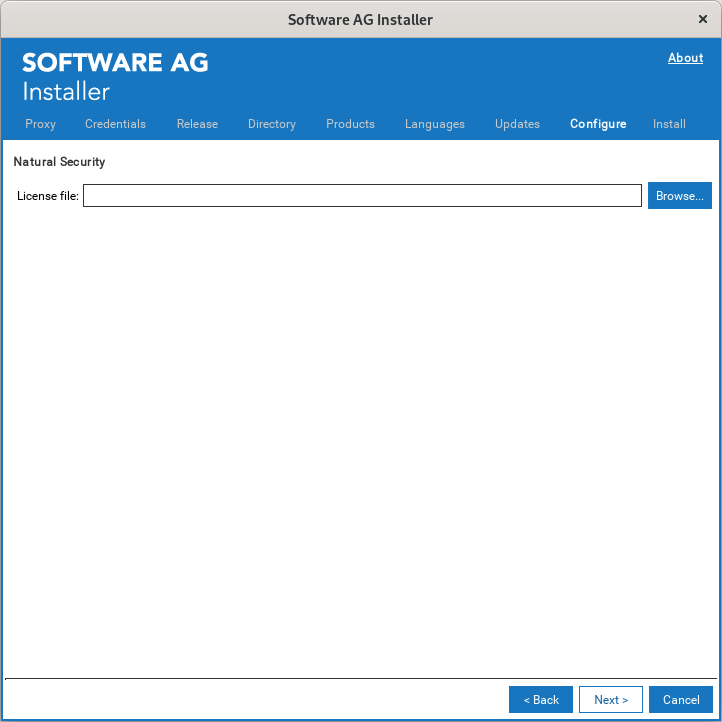Viewport: 722px width, 722px height.
Task: Switch to the Release step tab
Action: pos(197,124)
